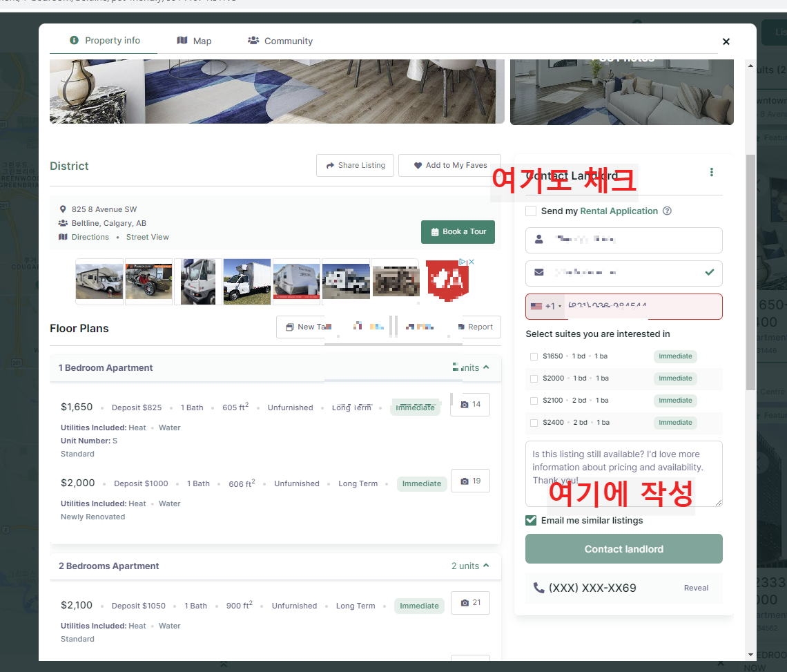The height and width of the screenshot is (672, 787).
Task: Click the map pin address icon
Action: click(63, 209)
